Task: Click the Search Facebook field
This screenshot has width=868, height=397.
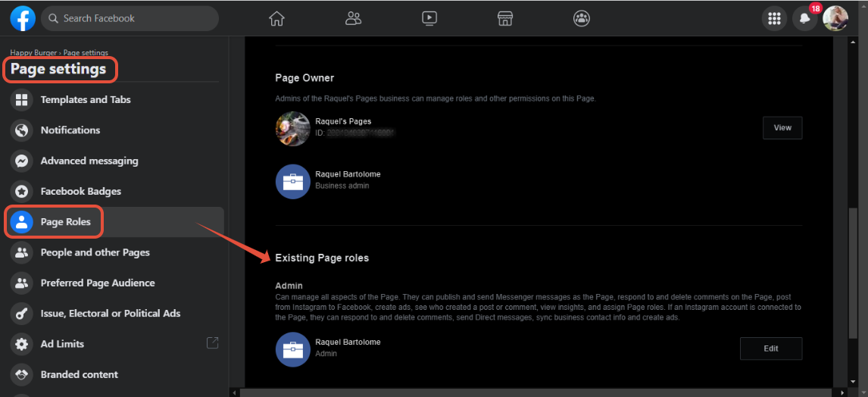Action: coord(130,18)
